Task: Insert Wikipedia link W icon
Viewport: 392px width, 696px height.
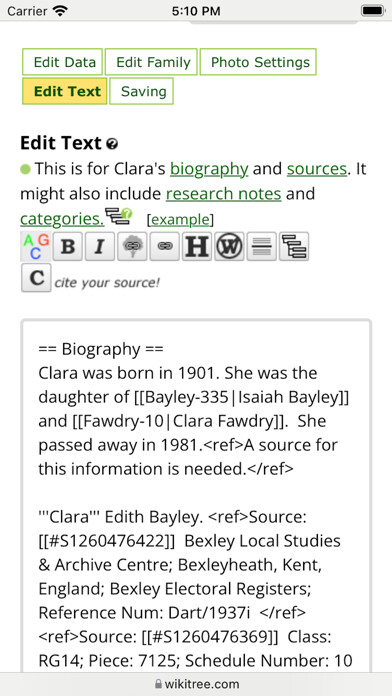Action: (x=230, y=246)
